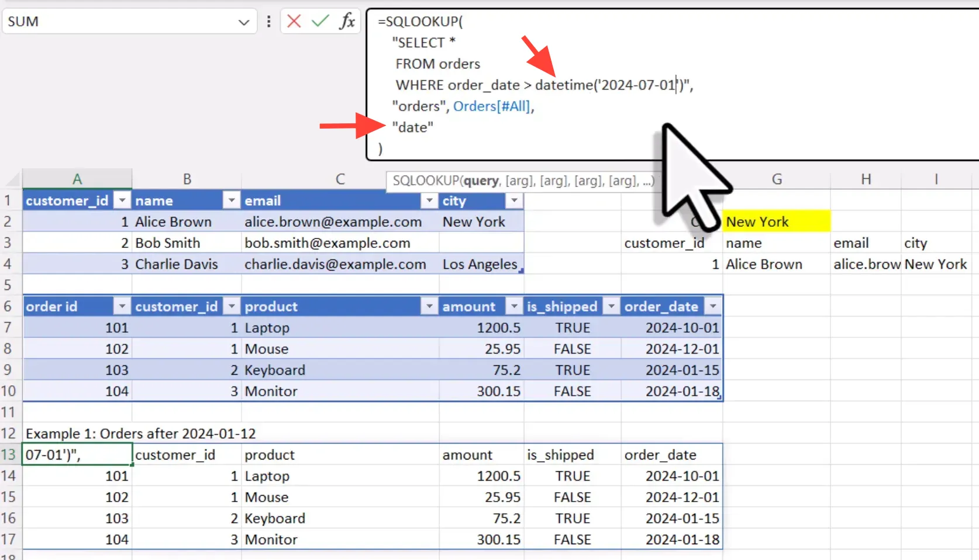Open the order_date filter dropdown
The height and width of the screenshot is (560, 979).
tap(713, 306)
